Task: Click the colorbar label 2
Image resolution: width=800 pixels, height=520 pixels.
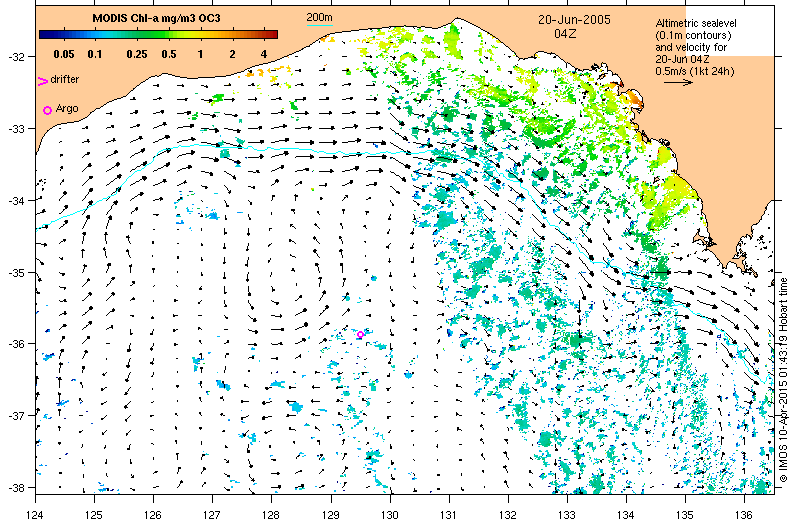Action: tap(233, 54)
